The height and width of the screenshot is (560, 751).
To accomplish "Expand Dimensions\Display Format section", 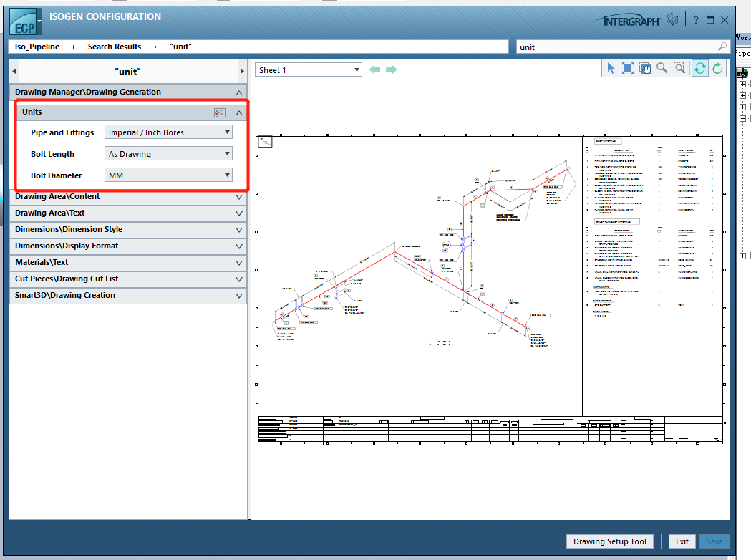I will pos(239,246).
